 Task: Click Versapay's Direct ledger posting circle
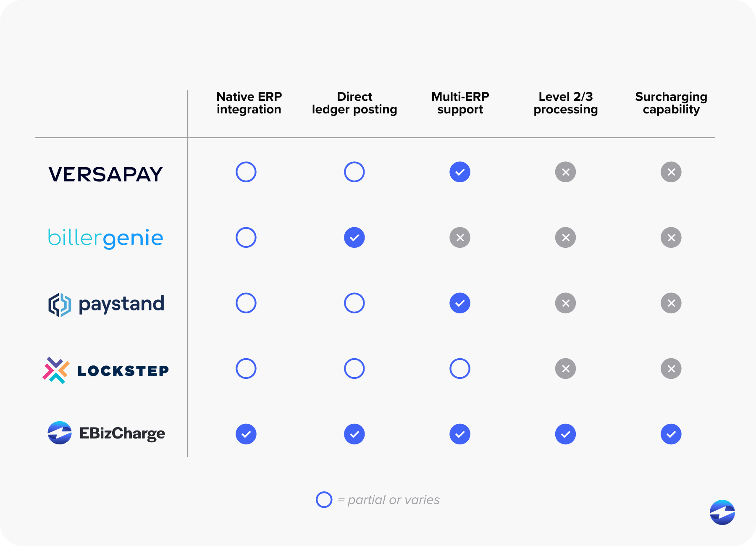[x=354, y=172]
